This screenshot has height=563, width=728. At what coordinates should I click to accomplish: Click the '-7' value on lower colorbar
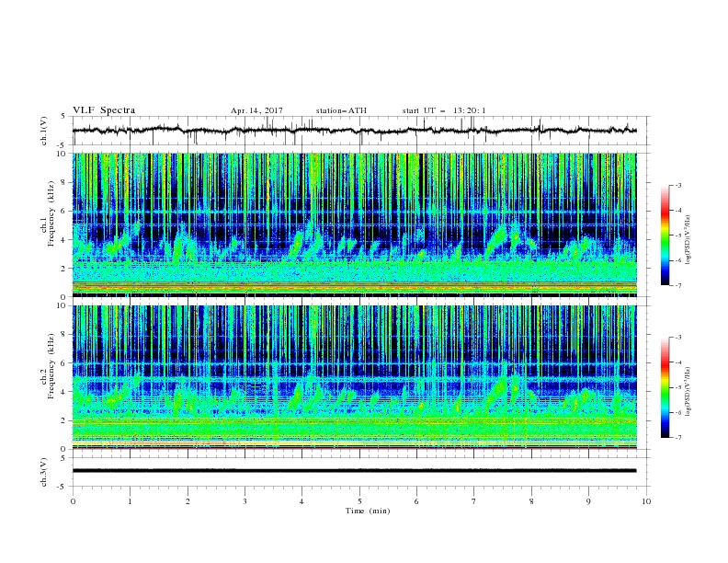pos(677,438)
